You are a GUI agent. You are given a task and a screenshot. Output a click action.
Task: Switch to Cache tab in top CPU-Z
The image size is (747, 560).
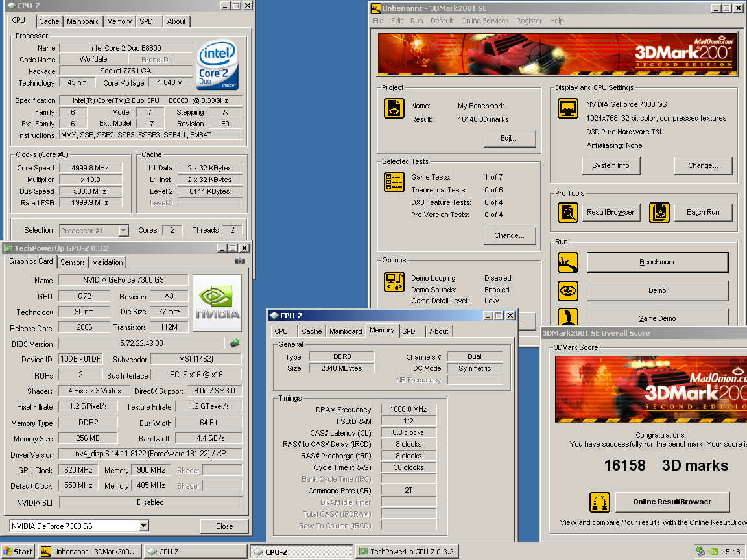(x=49, y=21)
